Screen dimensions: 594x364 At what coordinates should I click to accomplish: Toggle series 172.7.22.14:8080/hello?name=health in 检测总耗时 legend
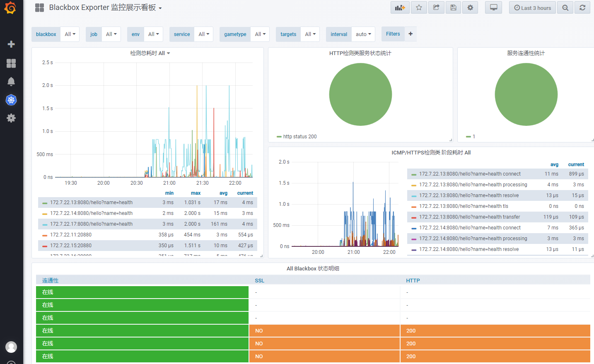(91, 213)
